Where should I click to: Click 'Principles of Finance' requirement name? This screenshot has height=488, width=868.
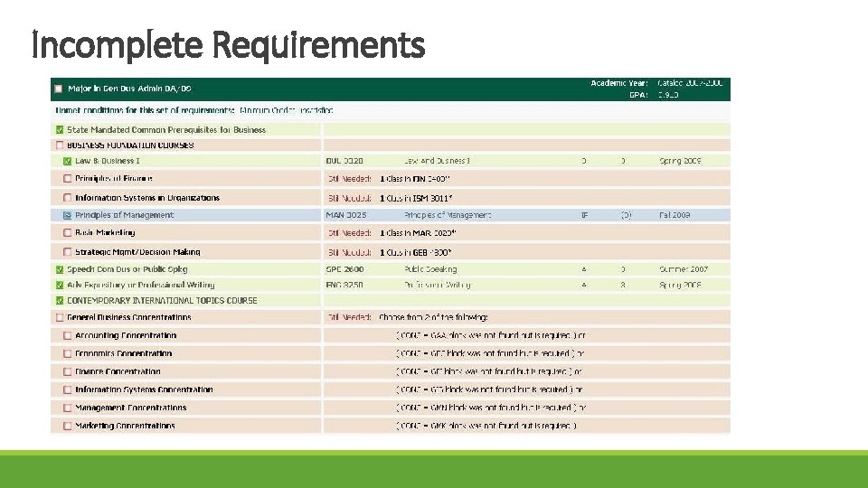(114, 179)
